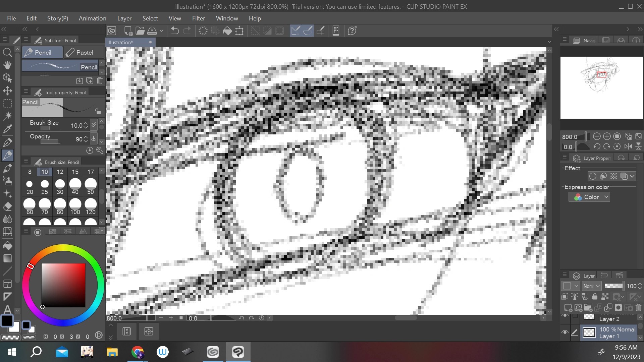The width and height of the screenshot is (644, 362).
Task: Select the Zoom tool in the left toolbar
Action: 7,52
